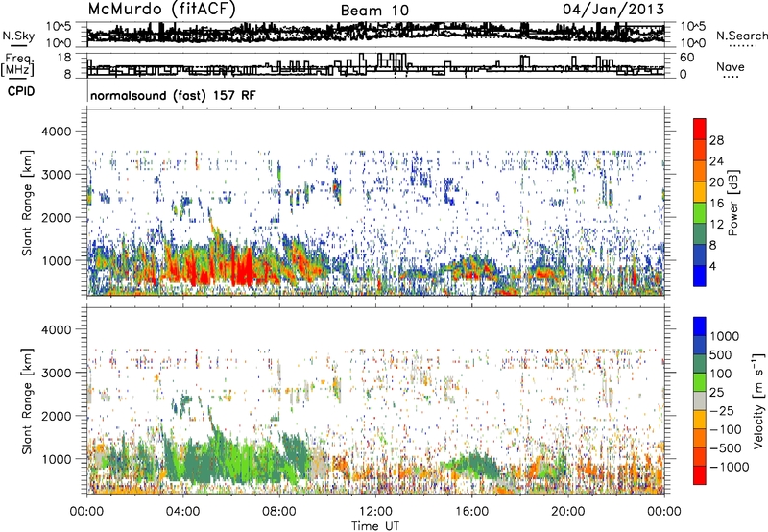Click Velocity bar red segment below -1000
This screenshot has width=768, height=532.
tap(700, 475)
